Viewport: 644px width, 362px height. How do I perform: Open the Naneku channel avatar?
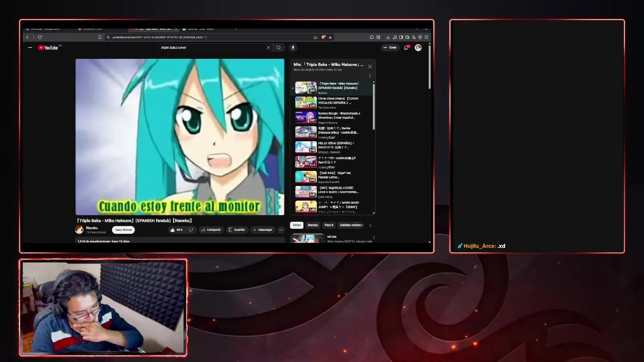tap(79, 230)
